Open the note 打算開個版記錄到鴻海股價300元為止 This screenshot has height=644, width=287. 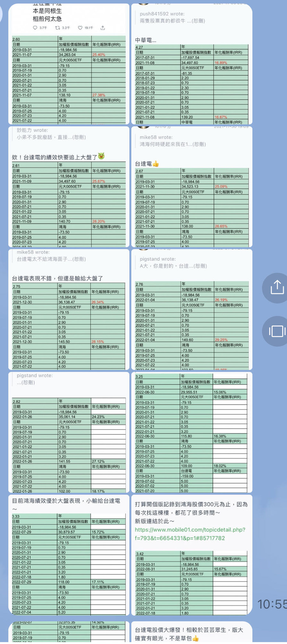(x=192, y=555)
